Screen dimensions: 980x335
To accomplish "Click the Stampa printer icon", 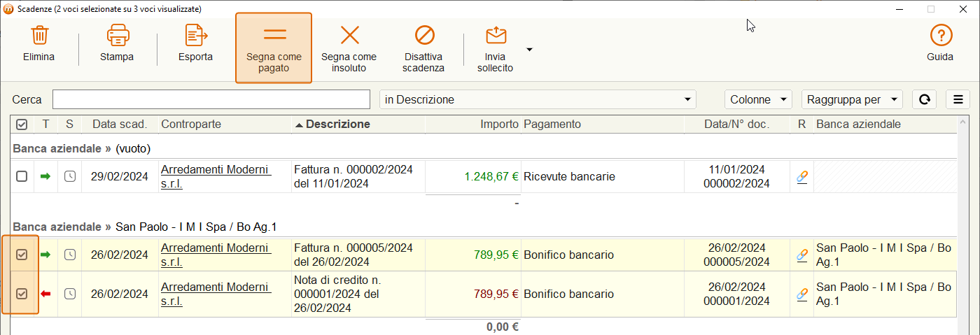I will coord(117,35).
